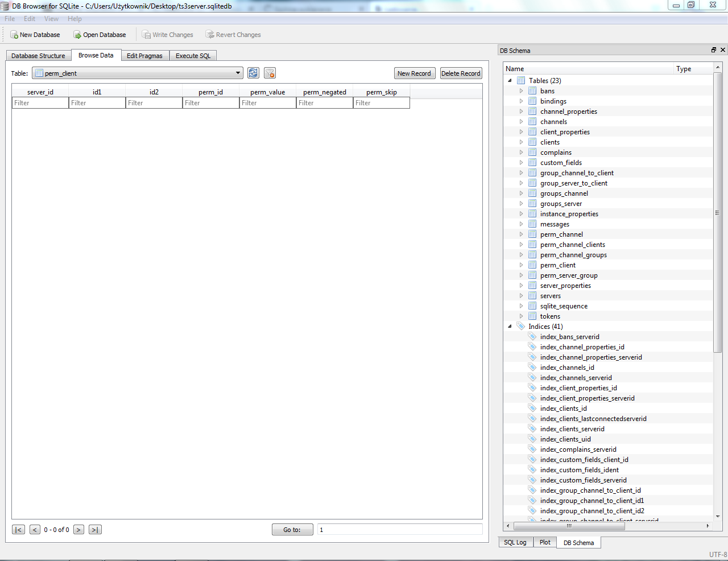728x561 pixels.
Task: Go to the next page with the > button
Action: pos(78,530)
